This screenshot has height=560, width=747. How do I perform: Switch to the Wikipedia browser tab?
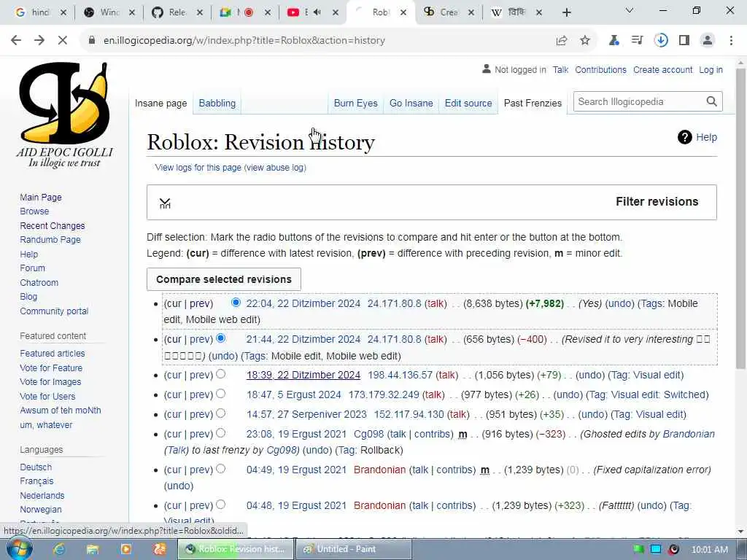[516, 12]
